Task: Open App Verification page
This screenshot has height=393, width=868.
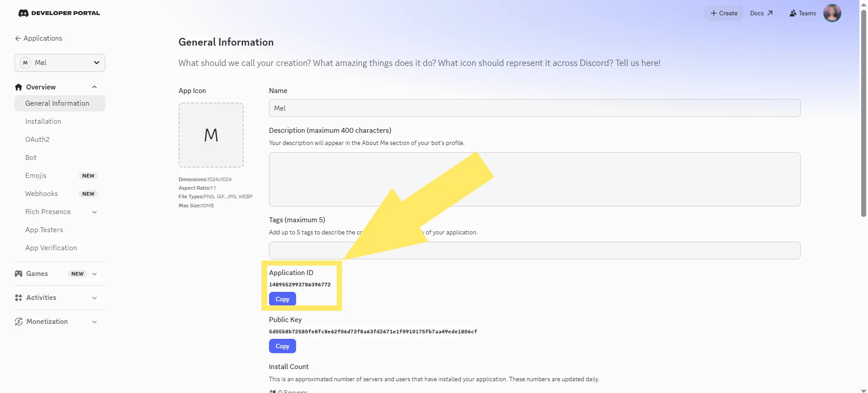Action: pos(51,248)
